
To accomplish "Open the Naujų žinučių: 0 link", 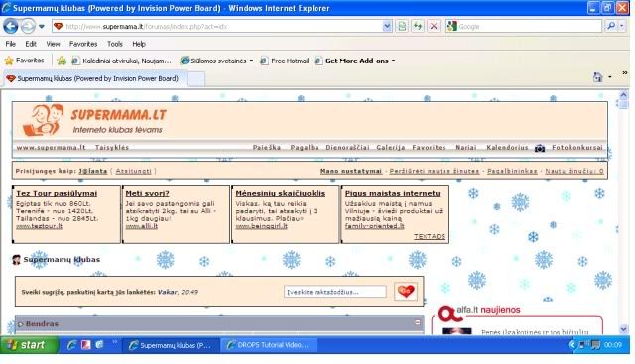I will [574, 171].
